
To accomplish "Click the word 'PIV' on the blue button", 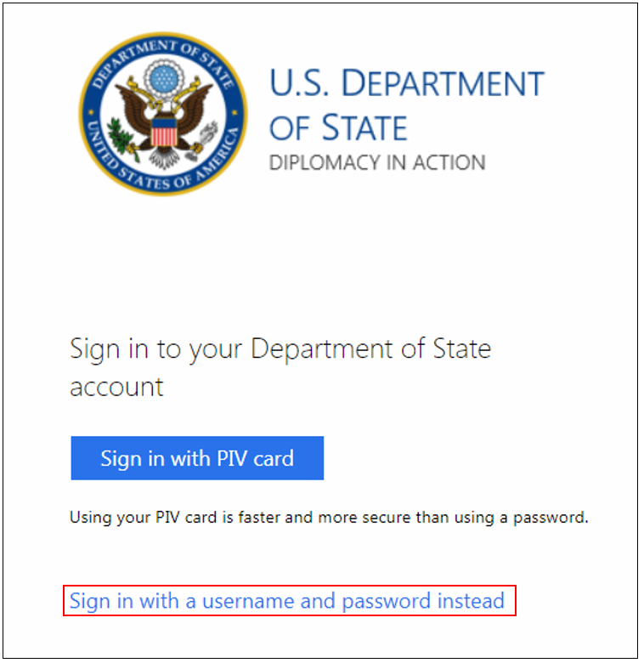I will pos(232,458).
